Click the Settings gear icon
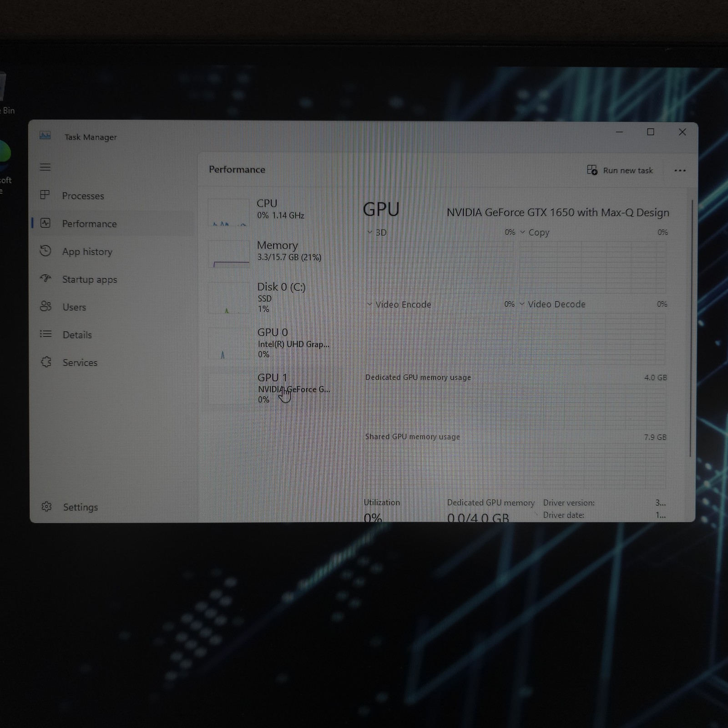 [46, 506]
